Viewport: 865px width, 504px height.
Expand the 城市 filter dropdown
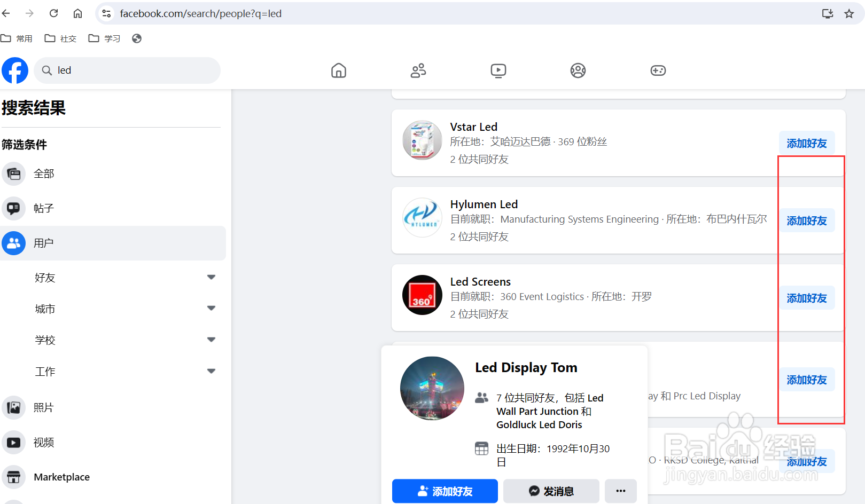(x=211, y=308)
